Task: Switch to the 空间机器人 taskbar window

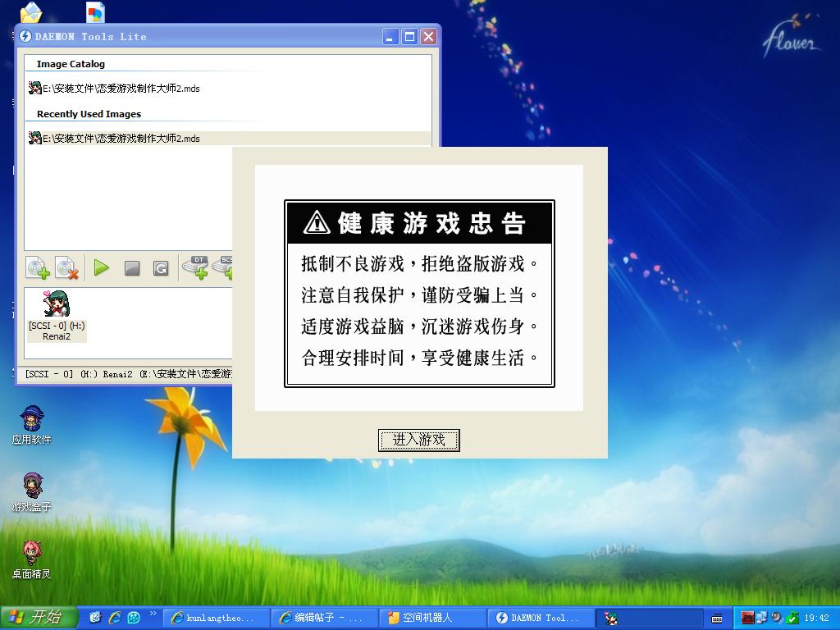Action: pos(432,618)
